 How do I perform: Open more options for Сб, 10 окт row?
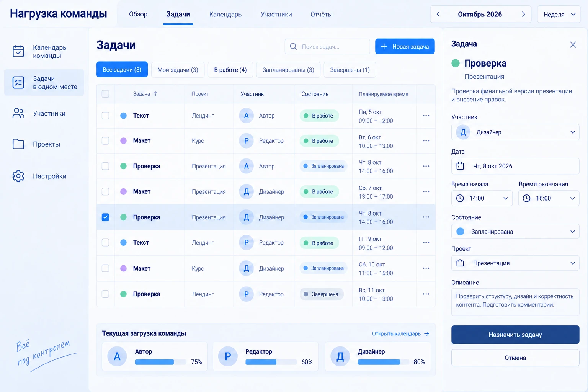(x=426, y=268)
